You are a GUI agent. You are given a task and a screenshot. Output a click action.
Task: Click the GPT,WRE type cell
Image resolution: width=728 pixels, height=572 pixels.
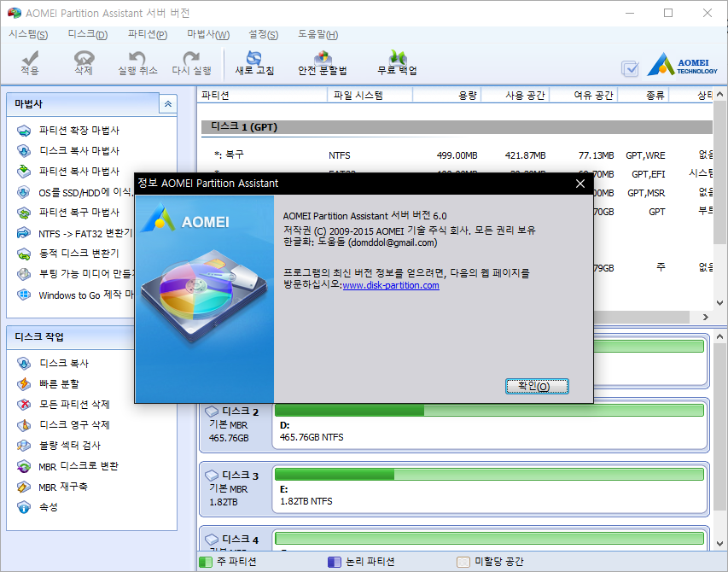click(645, 155)
